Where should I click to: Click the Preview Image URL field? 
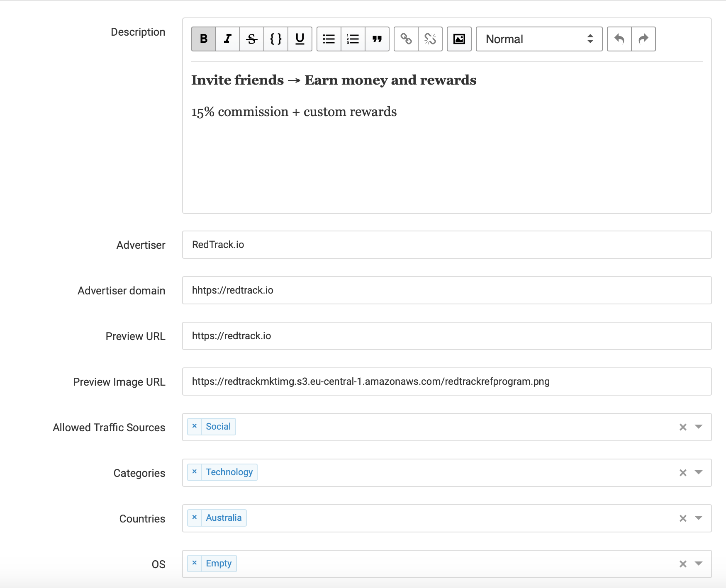(x=447, y=381)
